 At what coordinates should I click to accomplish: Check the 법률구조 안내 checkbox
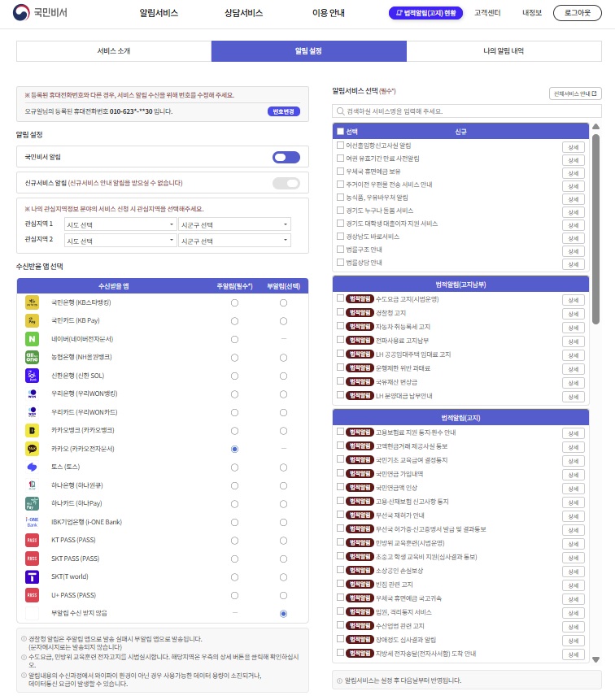coord(340,249)
